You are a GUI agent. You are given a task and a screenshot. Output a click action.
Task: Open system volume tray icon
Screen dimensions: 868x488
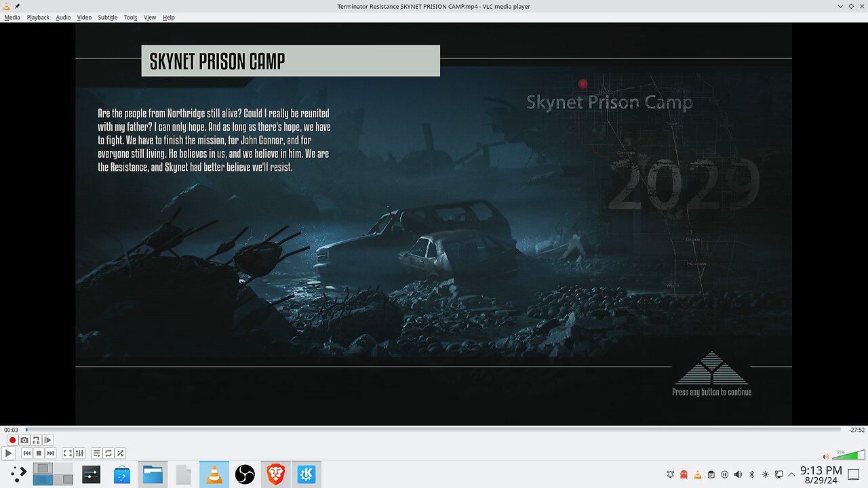(738, 474)
